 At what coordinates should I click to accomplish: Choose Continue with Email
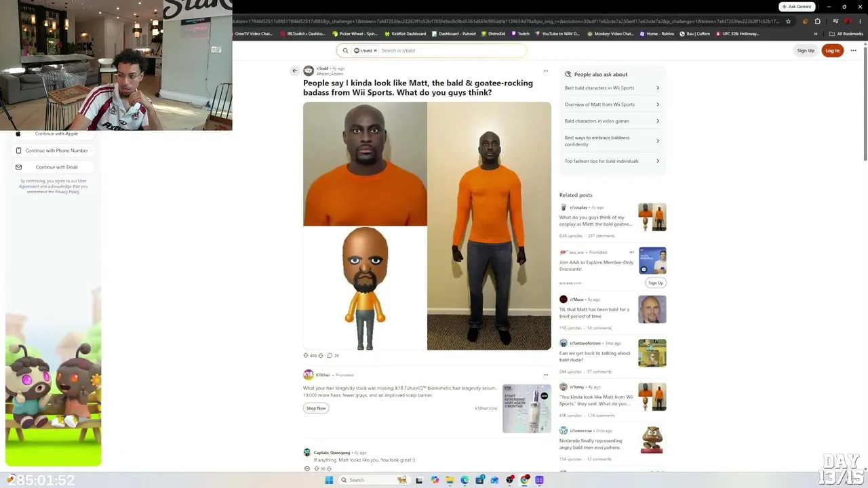point(53,167)
